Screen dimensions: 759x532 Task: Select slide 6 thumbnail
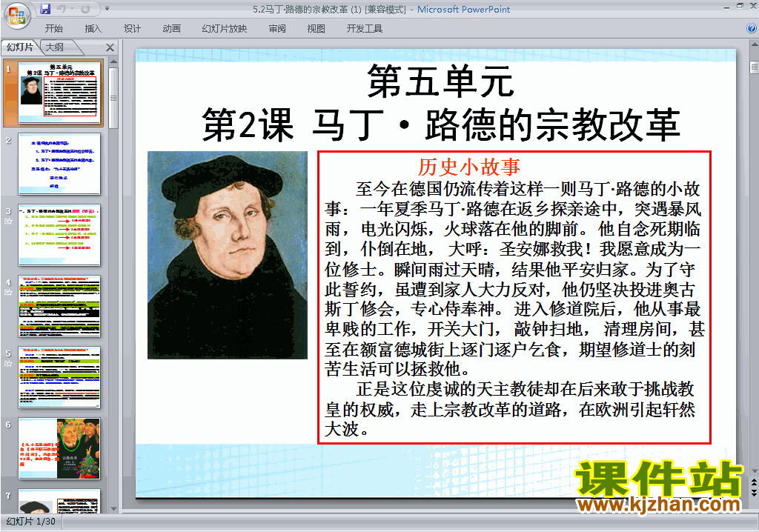click(59, 449)
